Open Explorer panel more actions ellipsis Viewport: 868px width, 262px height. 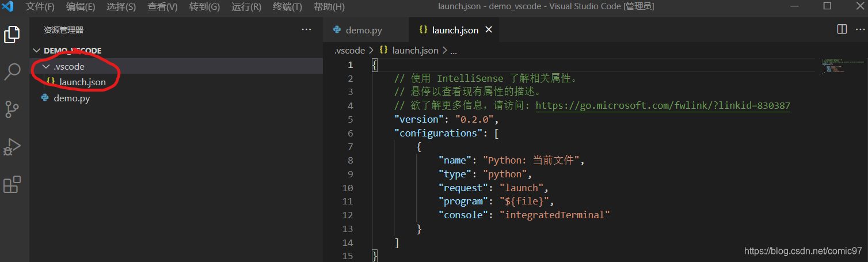point(306,29)
